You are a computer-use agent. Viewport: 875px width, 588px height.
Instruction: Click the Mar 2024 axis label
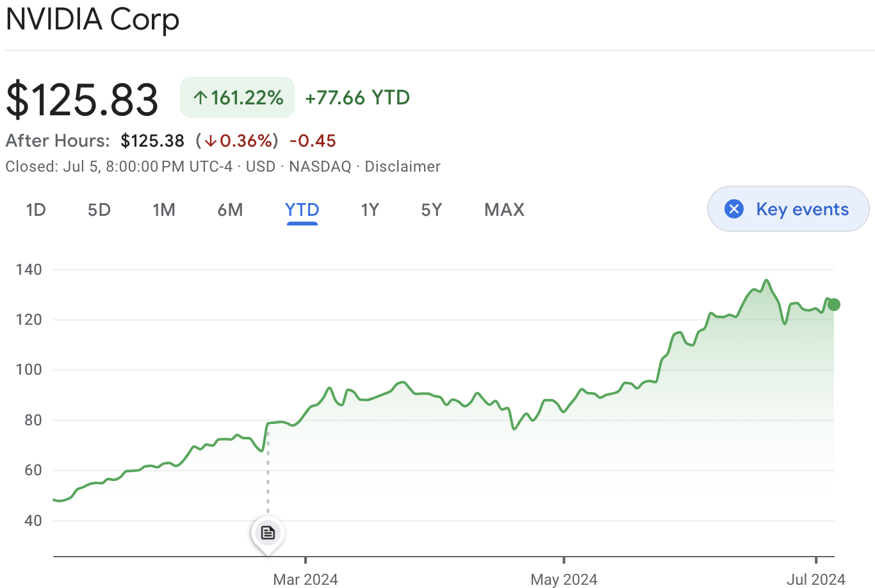click(306, 580)
